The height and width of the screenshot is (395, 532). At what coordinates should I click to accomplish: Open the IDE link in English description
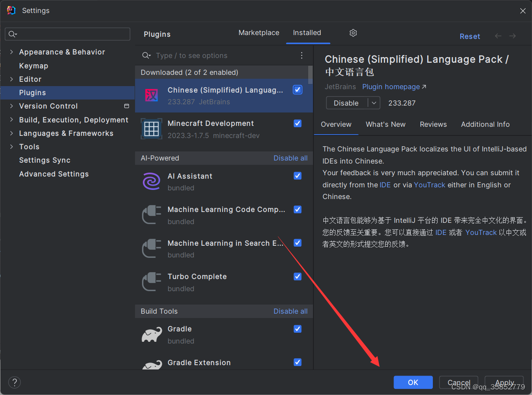tap(385, 185)
